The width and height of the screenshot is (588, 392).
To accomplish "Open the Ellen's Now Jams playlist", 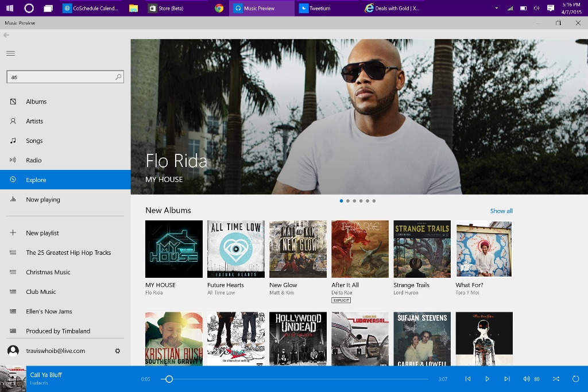I will (65, 312).
